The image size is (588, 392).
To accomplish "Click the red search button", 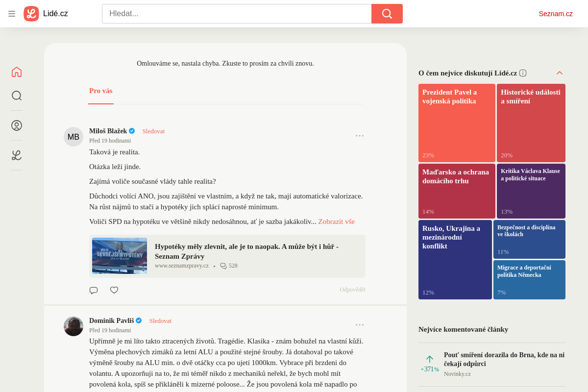I will click(x=387, y=14).
